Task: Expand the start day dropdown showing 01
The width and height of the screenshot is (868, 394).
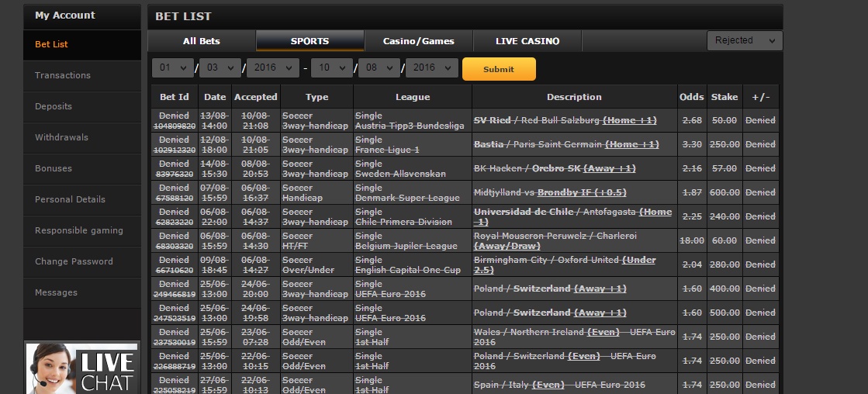Action: (x=173, y=67)
